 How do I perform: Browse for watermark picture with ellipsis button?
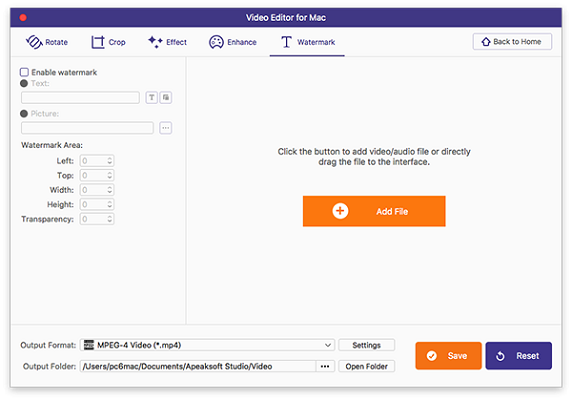pos(166,128)
